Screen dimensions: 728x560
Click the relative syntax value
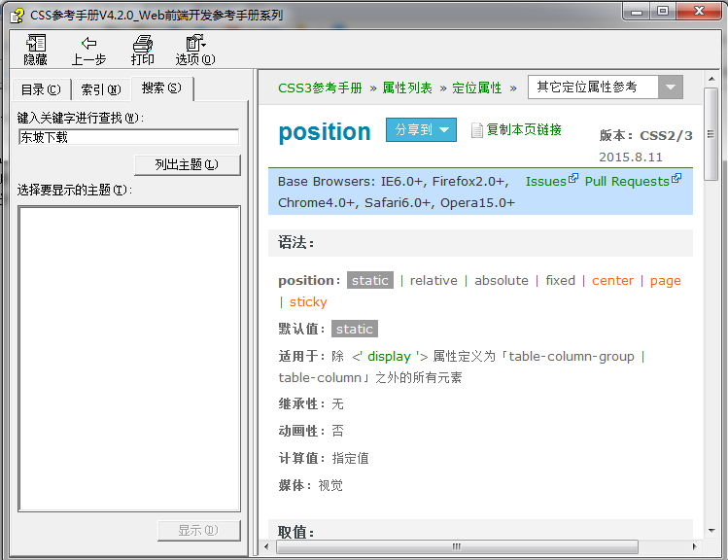pyautogui.click(x=433, y=280)
